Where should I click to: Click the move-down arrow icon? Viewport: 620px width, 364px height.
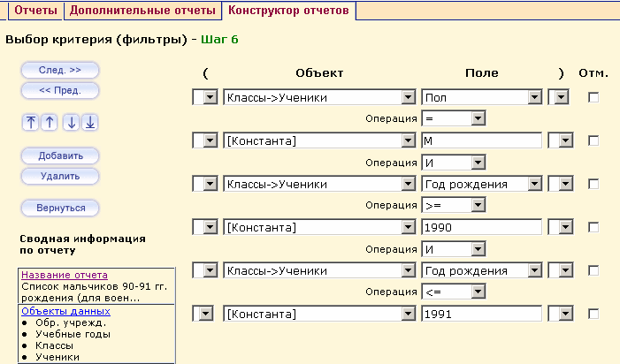(x=72, y=123)
